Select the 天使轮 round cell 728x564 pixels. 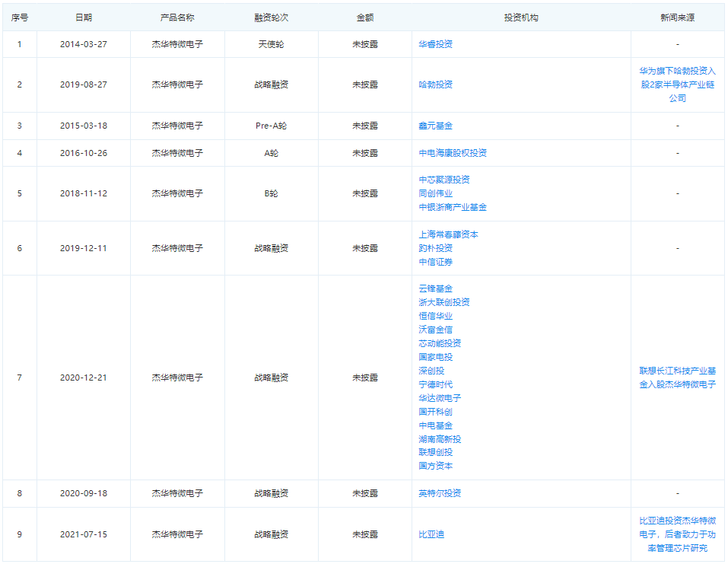[x=271, y=44]
